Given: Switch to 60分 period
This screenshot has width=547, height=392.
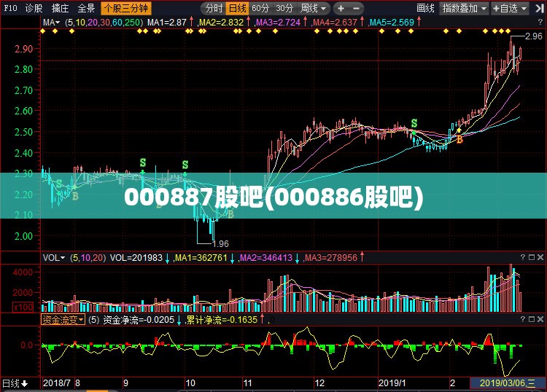Looking at the screenshot, I should click(x=260, y=8).
